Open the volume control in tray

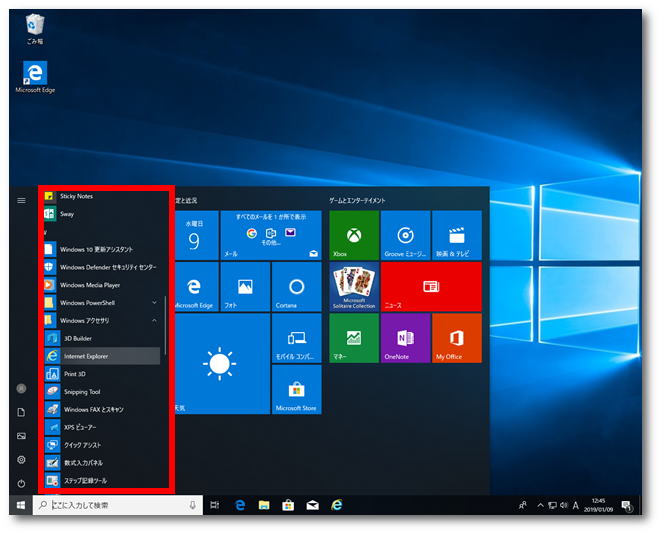[x=564, y=505]
